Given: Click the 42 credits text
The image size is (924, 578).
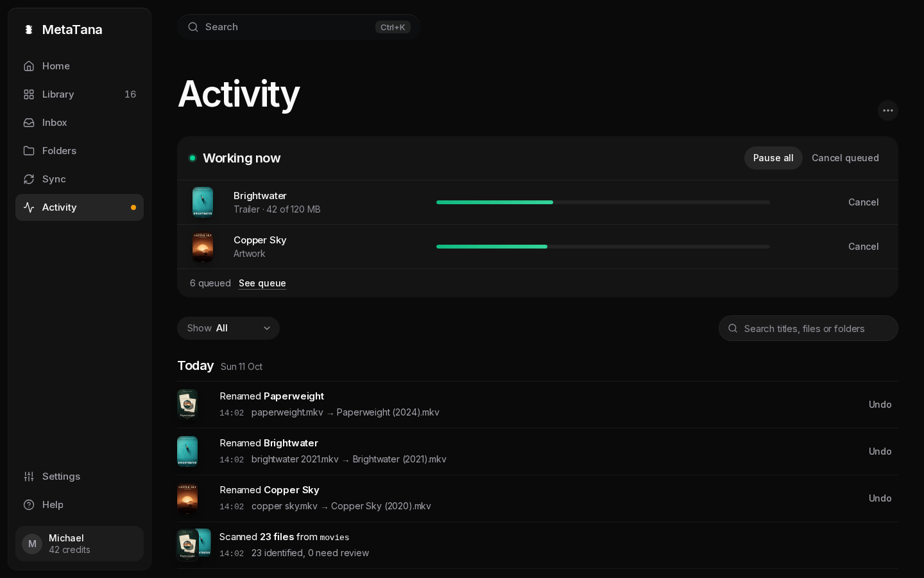Looking at the screenshot, I should [x=69, y=550].
